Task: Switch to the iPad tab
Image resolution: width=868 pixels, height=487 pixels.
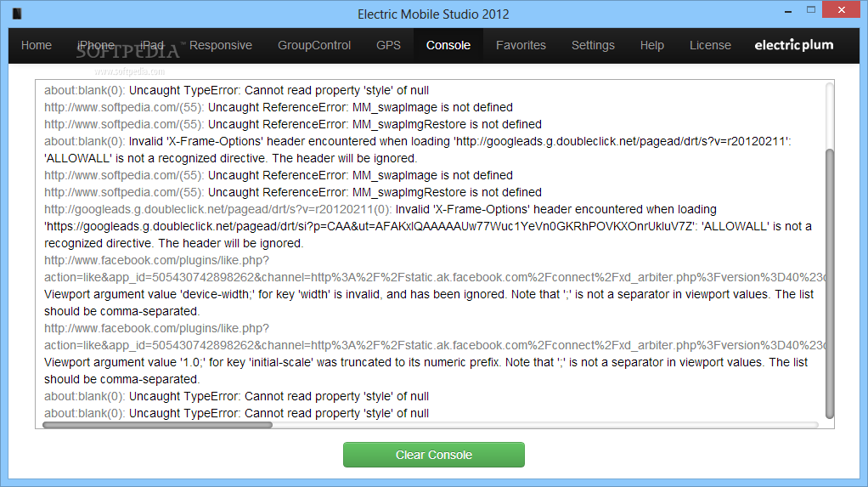Action: click(152, 45)
